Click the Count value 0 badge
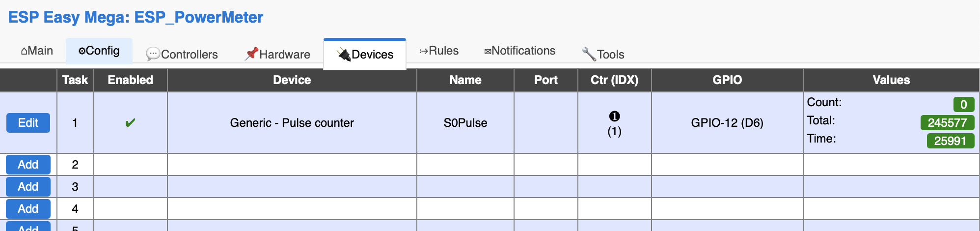Image resolution: width=980 pixels, height=231 pixels. pos(963,105)
